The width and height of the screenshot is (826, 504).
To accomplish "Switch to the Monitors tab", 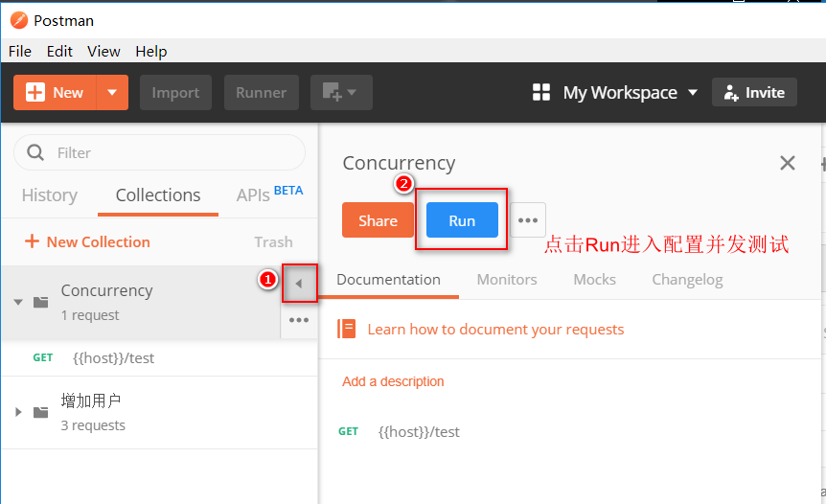I will (507, 280).
